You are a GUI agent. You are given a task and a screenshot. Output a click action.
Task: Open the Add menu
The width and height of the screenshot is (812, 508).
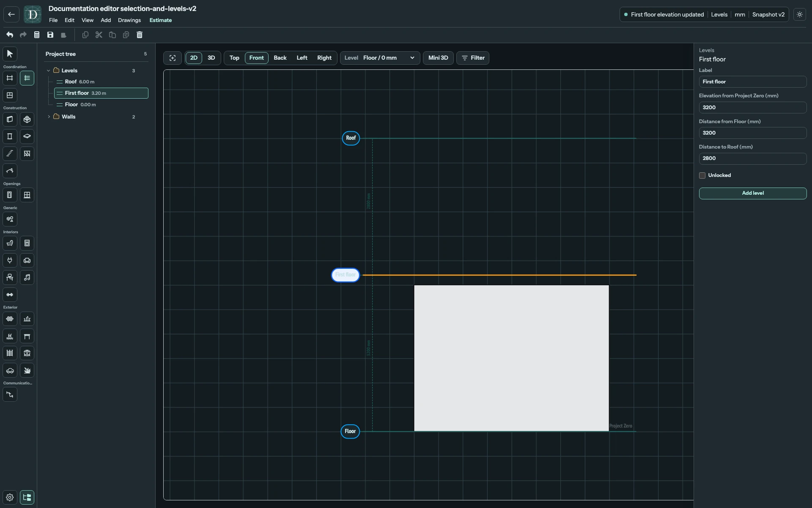pos(106,20)
